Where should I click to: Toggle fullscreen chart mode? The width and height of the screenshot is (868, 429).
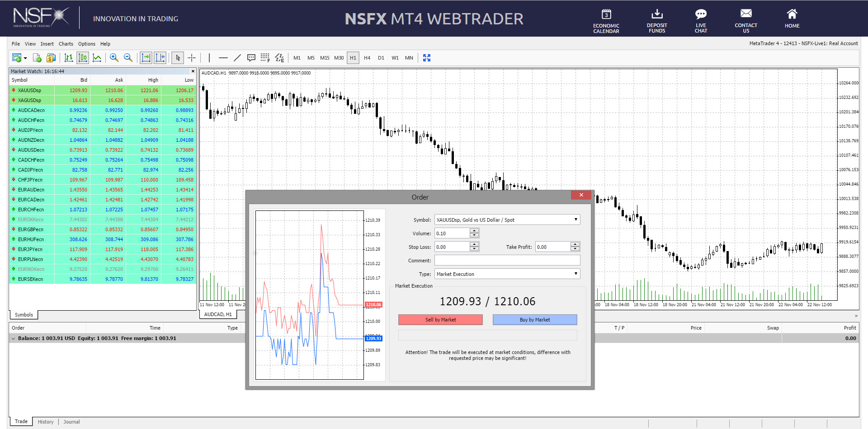pos(427,58)
